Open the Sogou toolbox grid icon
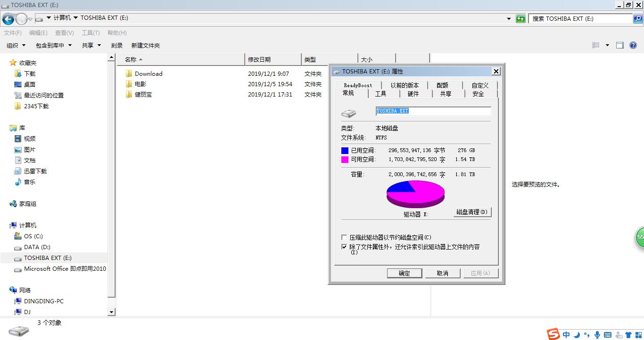Screen dimensions: 644x340 pos(638,334)
